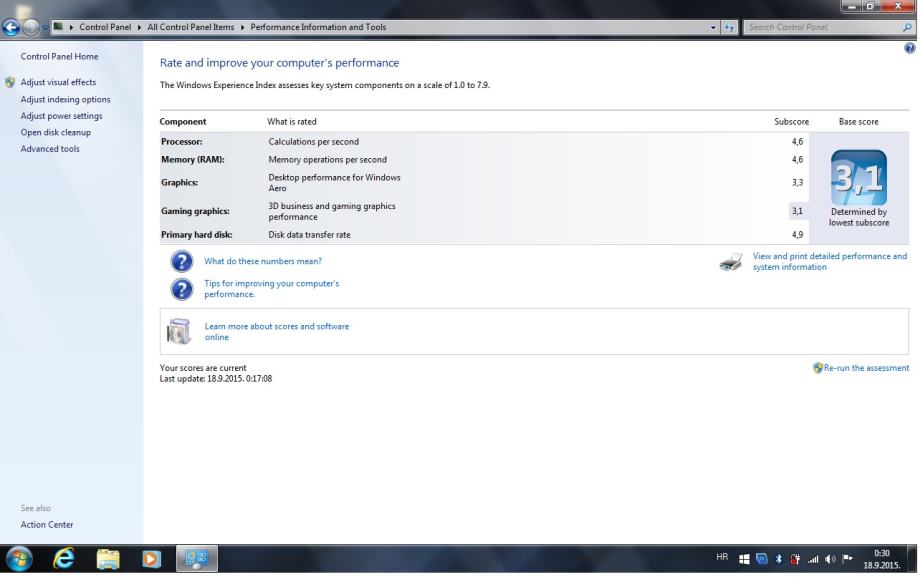Click the search magnifier icon
The height and width of the screenshot is (577, 920).
(x=907, y=27)
